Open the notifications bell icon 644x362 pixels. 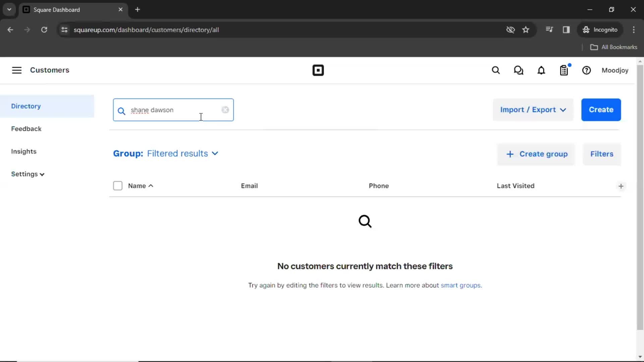pos(541,70)
